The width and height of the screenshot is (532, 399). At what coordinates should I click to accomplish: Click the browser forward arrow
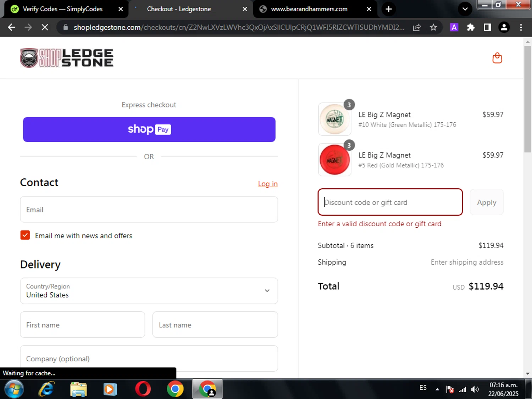[x=28, y=27]
